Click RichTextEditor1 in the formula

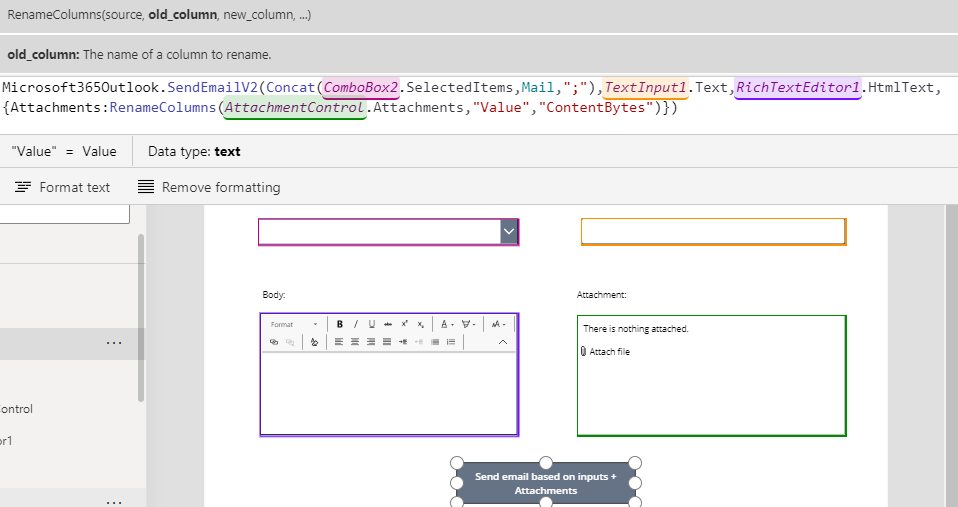click(x=798, y=88)
